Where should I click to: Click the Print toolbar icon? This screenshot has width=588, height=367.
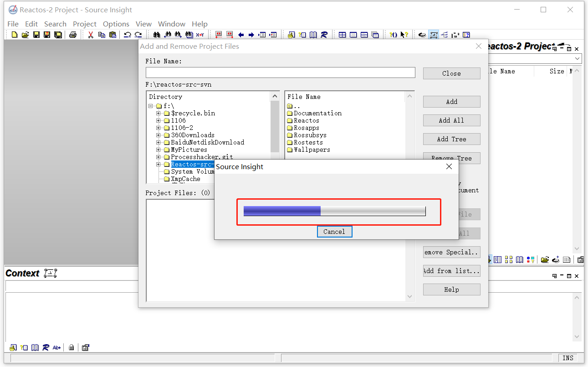(73, 35)
